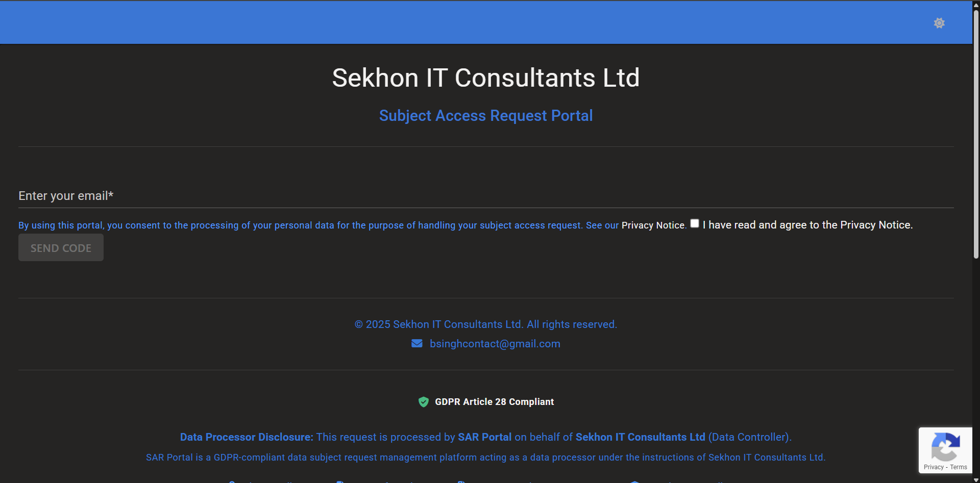Viewport: 980px width, 483px height.
Task: Open Privacy Notice link after 'See our'
Action: coord(653,225)
